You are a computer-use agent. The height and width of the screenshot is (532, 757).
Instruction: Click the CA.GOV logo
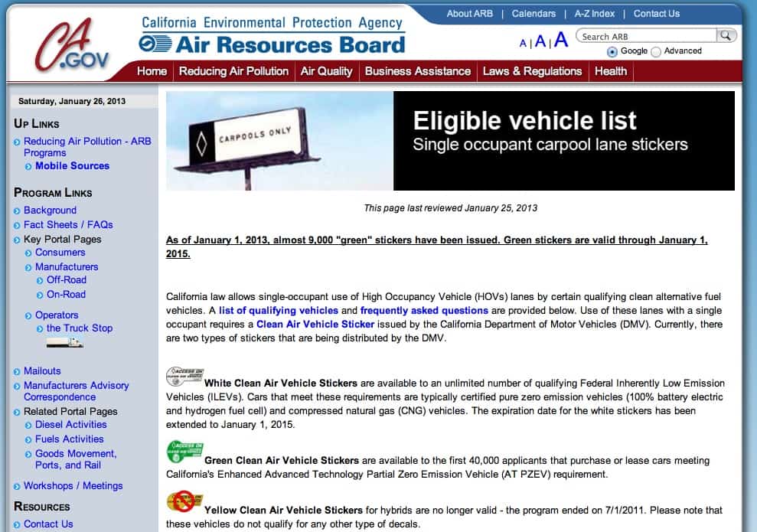73,44
